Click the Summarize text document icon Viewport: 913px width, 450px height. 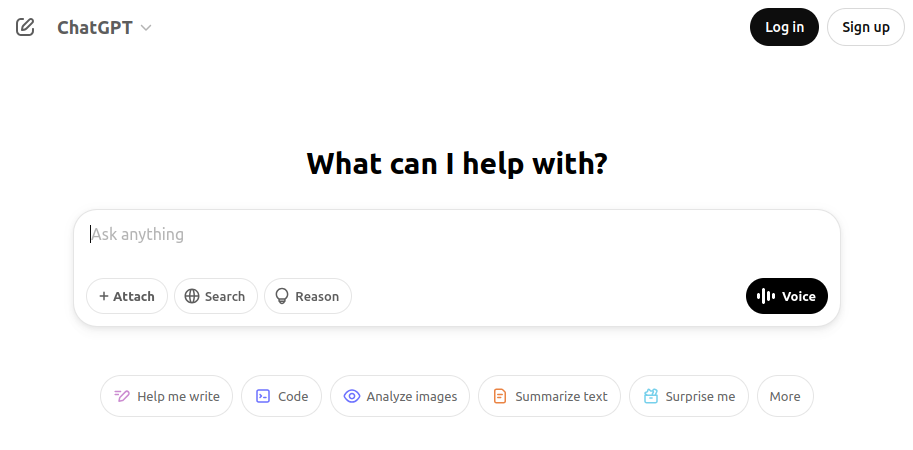pos(500,396)
